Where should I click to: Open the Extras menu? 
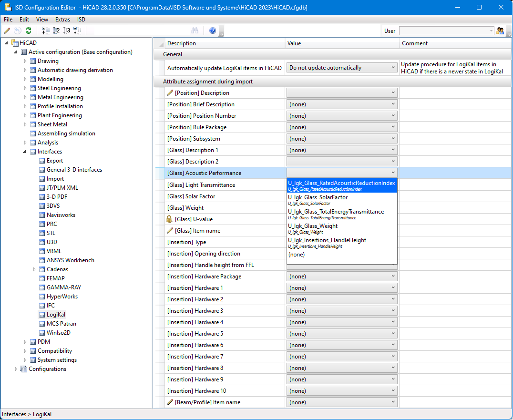coord(62,20)
